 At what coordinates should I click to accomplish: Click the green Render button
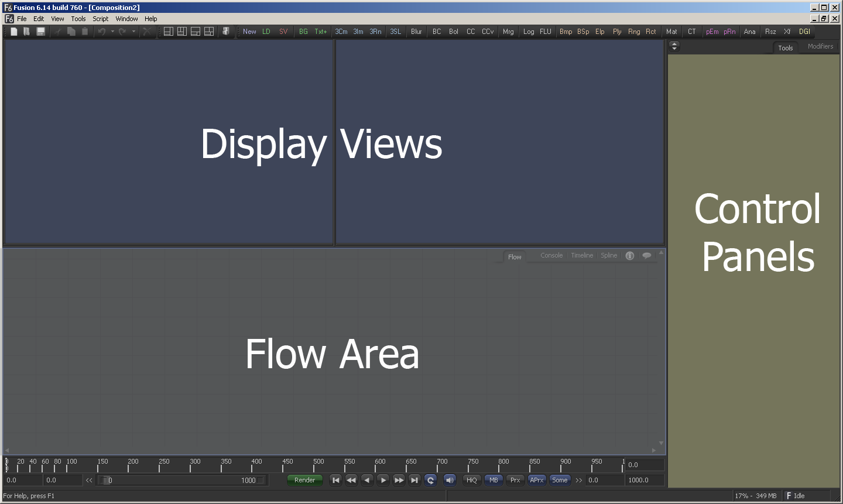click(x=305, y=480)
